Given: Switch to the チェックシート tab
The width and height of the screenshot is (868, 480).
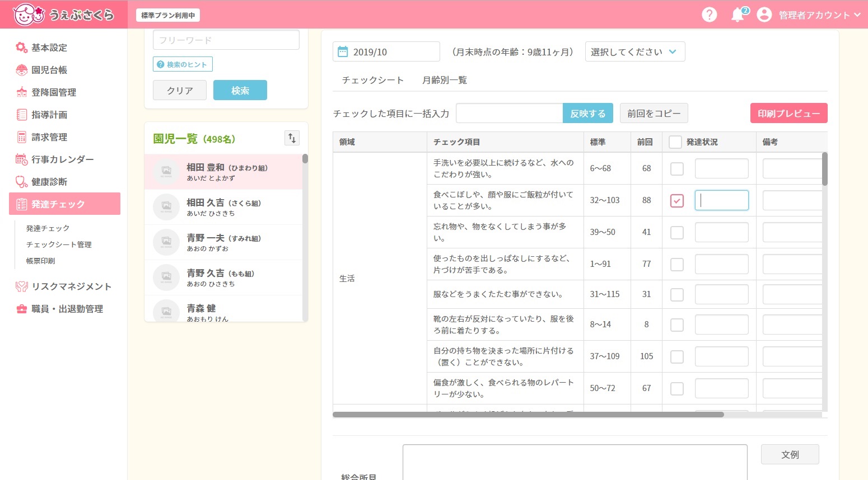Looking at the screenshot, I should click(x=373, y=80).
